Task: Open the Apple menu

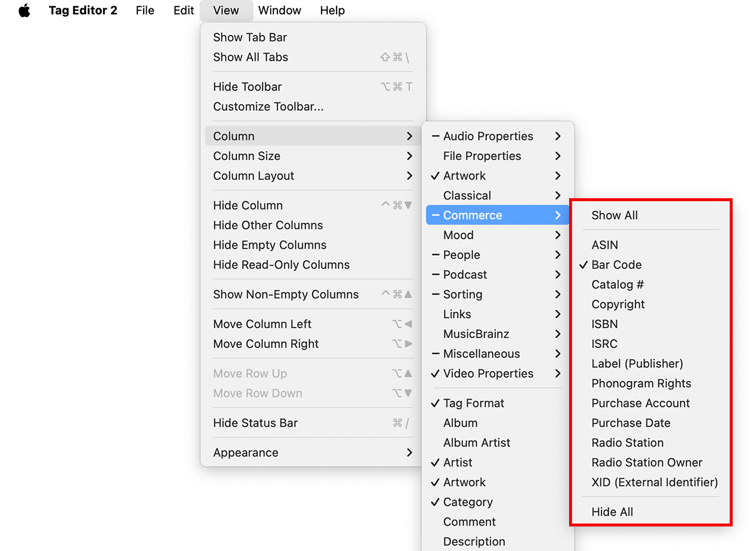Action: pos(24,10)
